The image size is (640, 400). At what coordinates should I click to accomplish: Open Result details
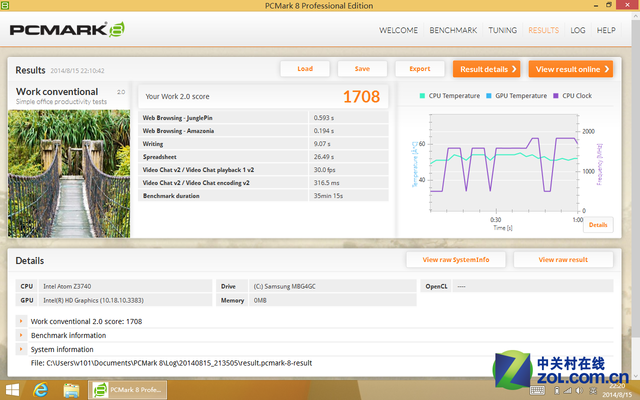tap(487, 69)
